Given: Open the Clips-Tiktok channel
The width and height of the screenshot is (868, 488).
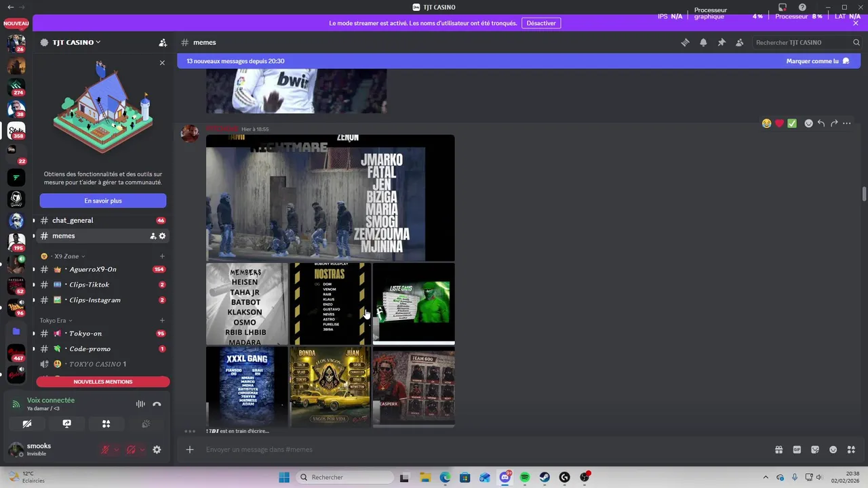Looking at the screenshot, I should (x=102, y=285).
